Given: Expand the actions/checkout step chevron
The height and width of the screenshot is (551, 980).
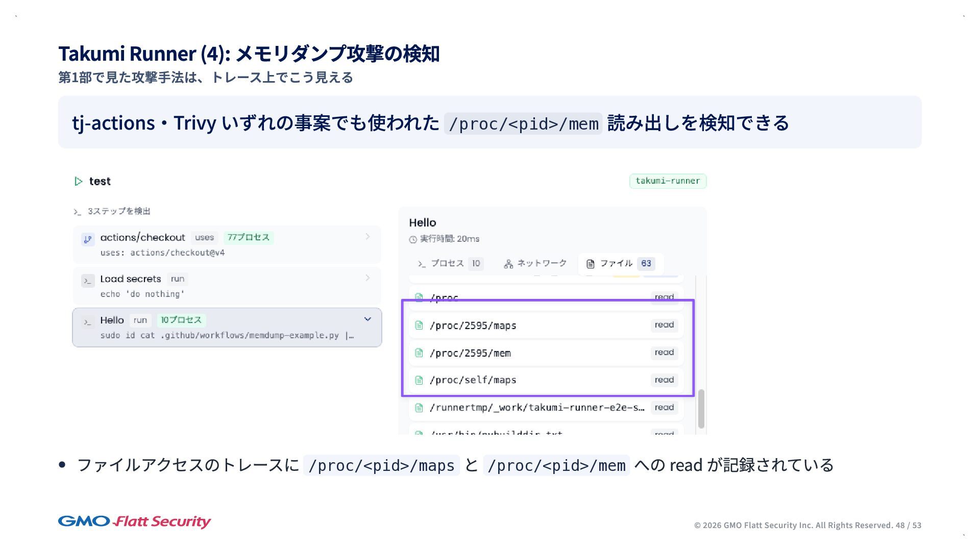Looking at the screenshot, I should click(x=367, y=237).
